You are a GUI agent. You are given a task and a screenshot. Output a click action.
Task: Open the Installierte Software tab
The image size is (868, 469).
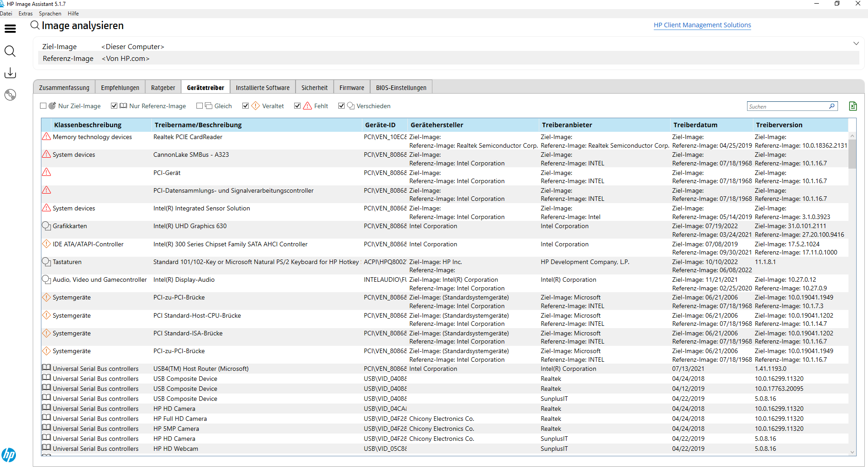[263, 87]
